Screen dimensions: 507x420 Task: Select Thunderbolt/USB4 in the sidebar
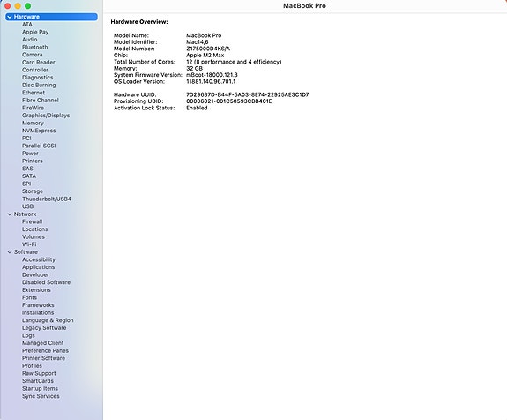pyautogui.click(x=47, y=199)
